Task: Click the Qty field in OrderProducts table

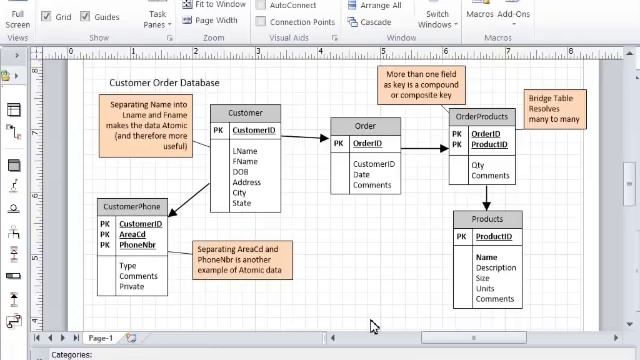Action: (478, 165)
